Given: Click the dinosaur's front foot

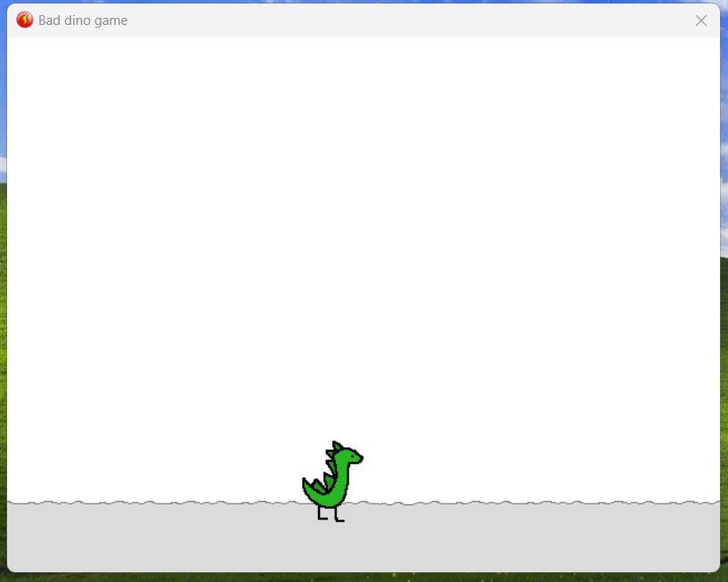Looking at the screenshot, I should click(x=339, y=519).
